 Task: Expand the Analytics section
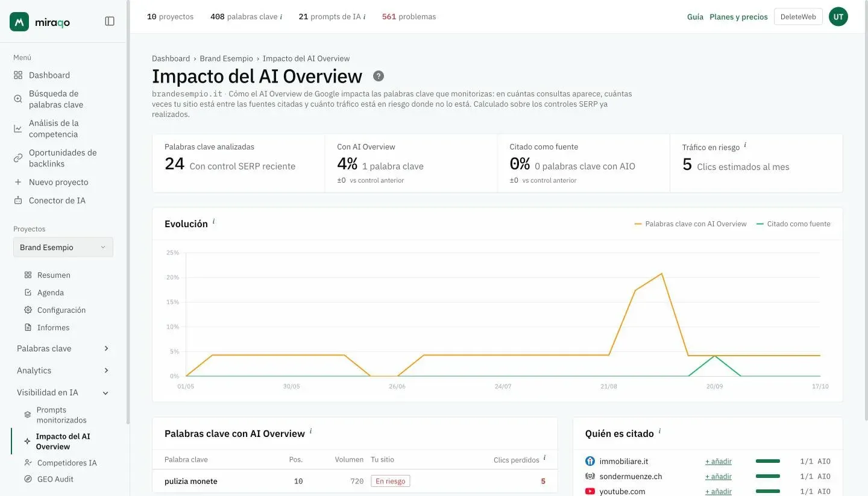pos(63,371)
